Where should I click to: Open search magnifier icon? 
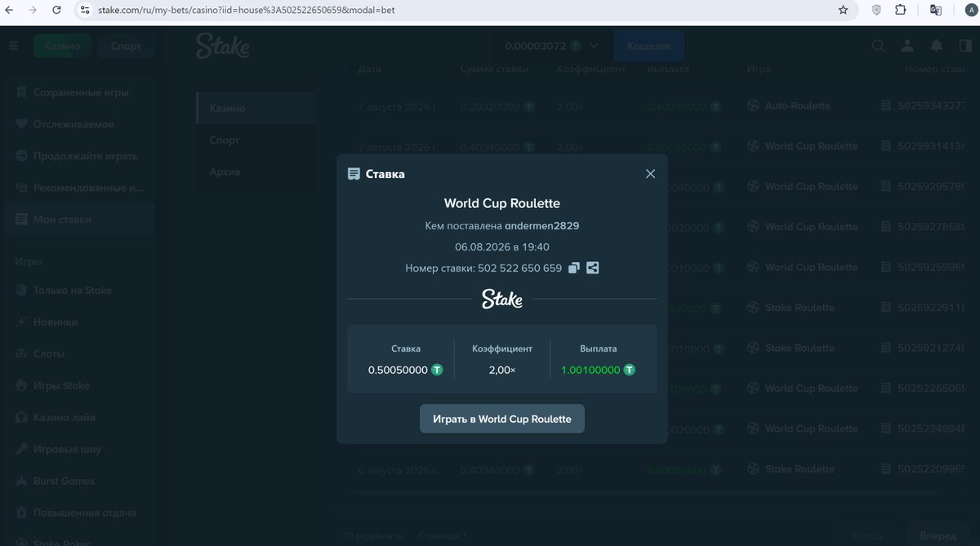pos(878,46)
